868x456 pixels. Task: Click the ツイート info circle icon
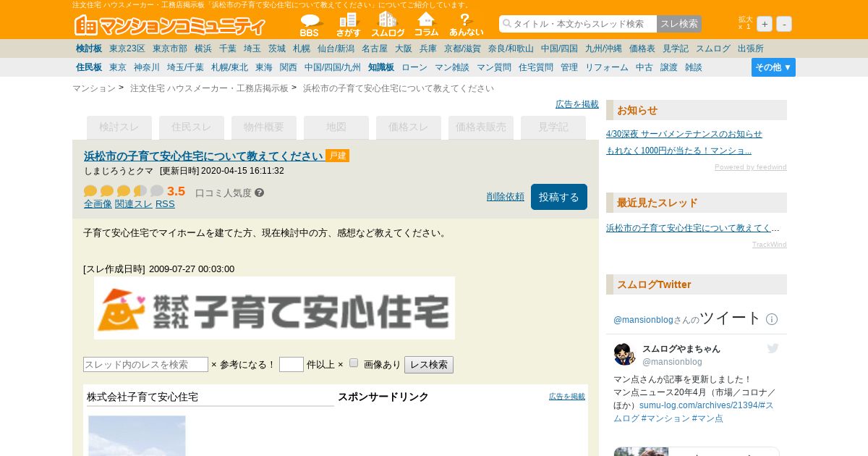(772, 319)
